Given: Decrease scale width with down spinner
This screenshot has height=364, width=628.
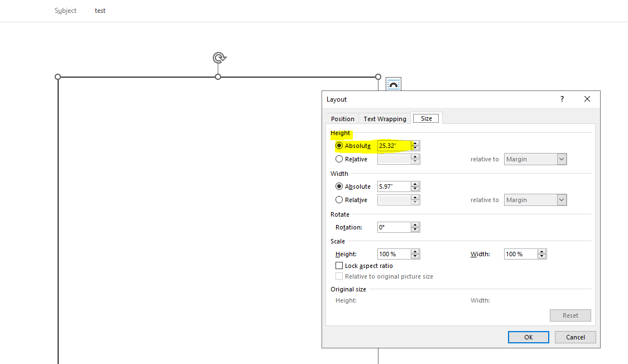Looking at the screenshot, I should tap(542, 257).
